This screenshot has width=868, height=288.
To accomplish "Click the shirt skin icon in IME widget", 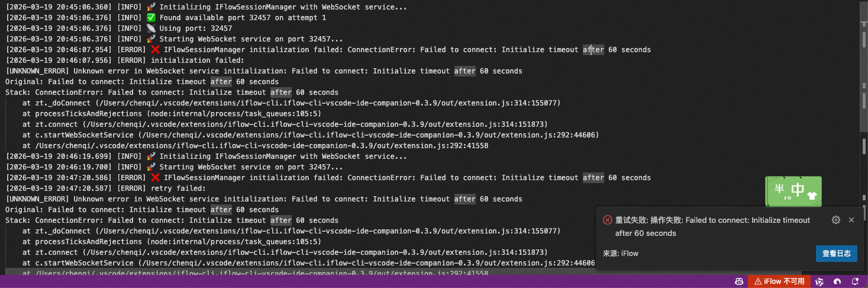I will (x=811, y=195).
